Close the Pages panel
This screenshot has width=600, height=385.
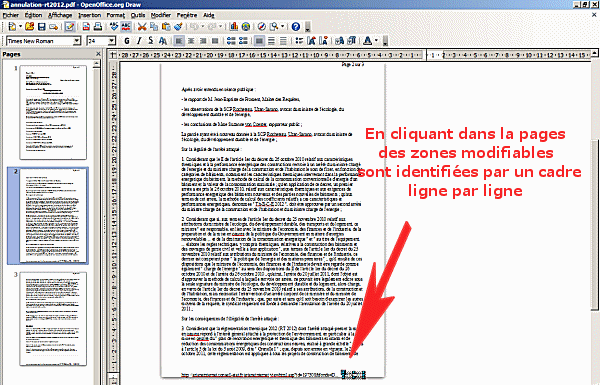pos(98,54)
